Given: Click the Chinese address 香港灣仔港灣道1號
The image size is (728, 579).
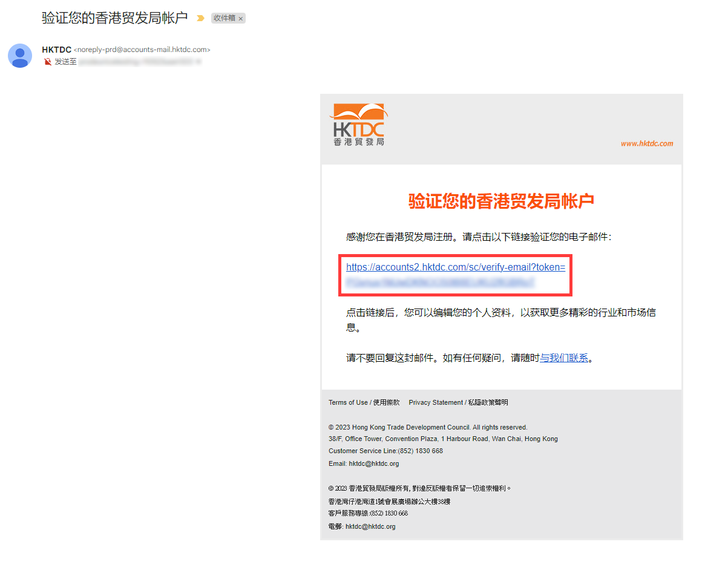Looking at the screenshot, I should click(x=389, y=502).
